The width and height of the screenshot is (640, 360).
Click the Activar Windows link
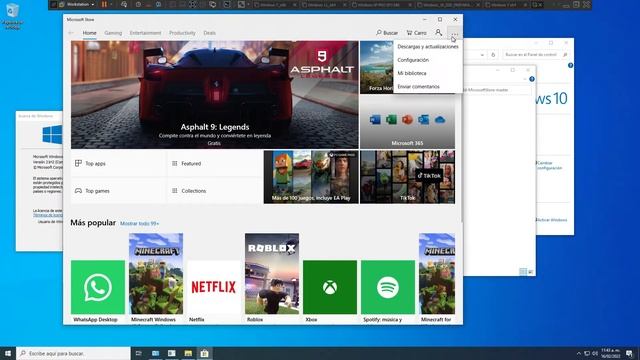click(x=552, y=220)
